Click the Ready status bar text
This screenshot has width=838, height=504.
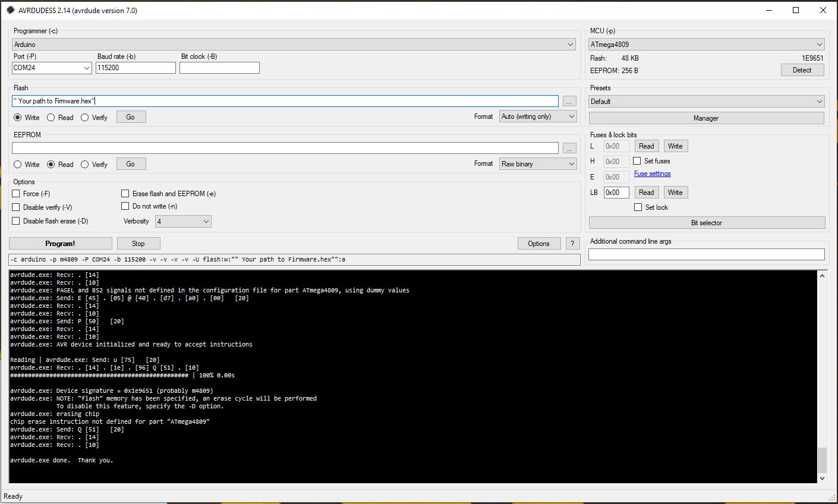click(x=13, y=496)
